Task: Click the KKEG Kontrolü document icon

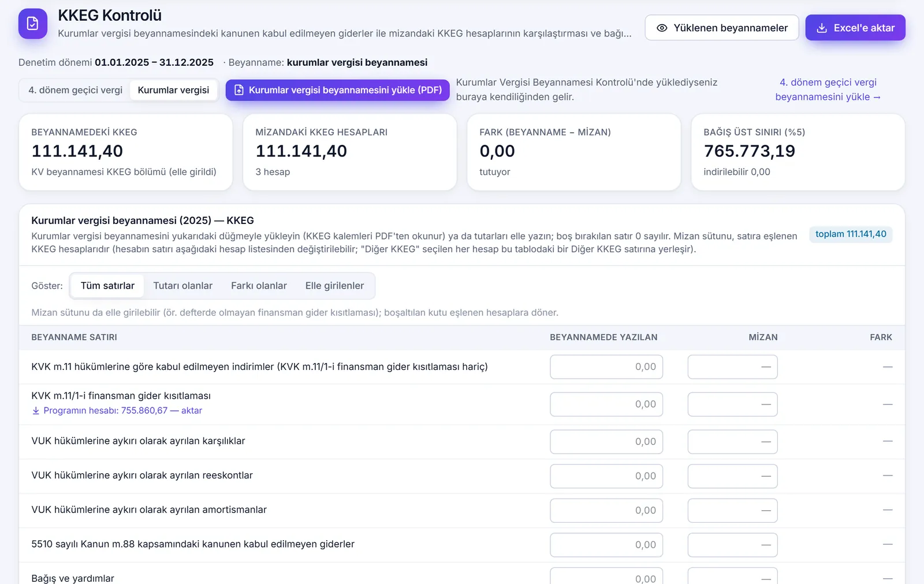Action: (x=33, y=24)
